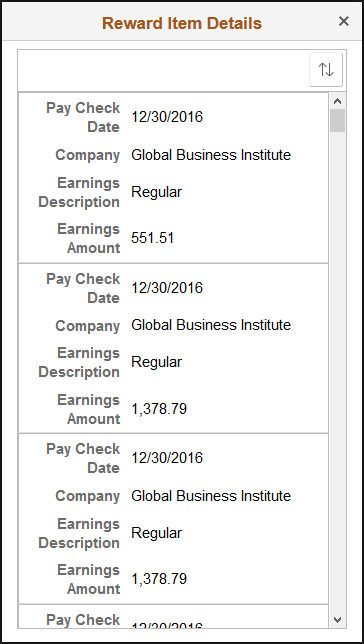The height and width of the screenshot is (644, 364).
Task: Select third record's Pay Check Date value
Action: tap(167, 458)
